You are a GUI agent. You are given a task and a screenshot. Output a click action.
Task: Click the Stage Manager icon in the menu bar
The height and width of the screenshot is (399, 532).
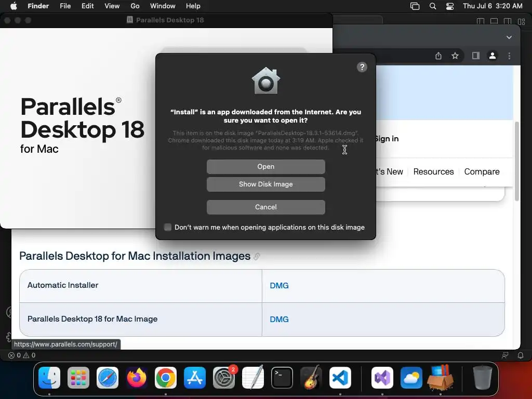415,6
